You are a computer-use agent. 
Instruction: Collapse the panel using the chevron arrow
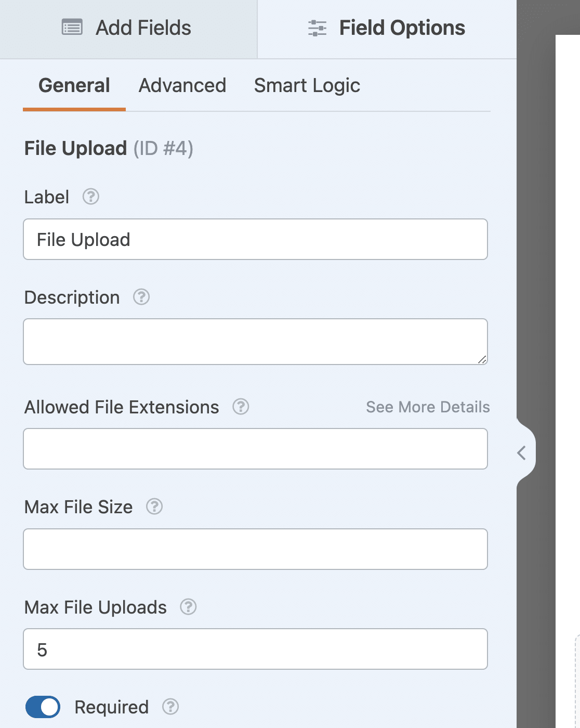point(522,452)
